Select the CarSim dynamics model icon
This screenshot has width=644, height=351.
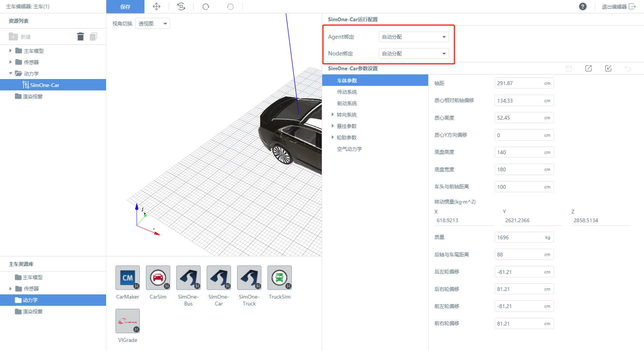tap(158, 278)
